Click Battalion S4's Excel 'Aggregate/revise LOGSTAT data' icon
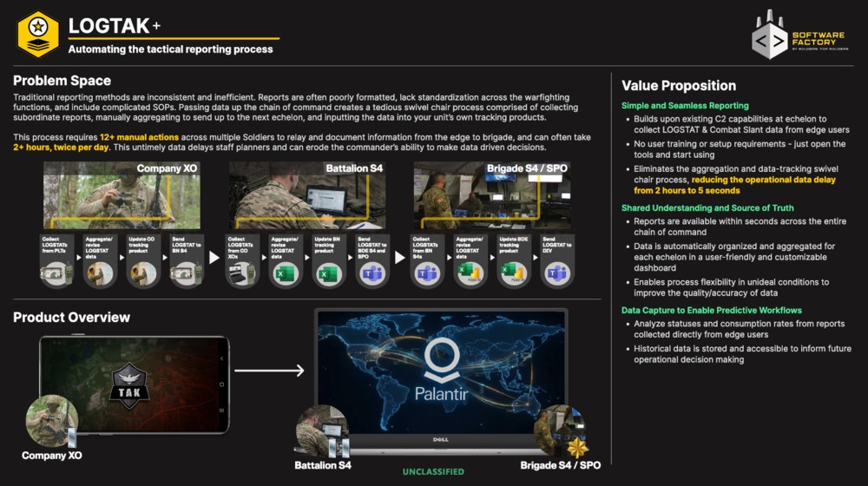Image resolution: width=868 pixels, height=486 pixels. point(285,274)
